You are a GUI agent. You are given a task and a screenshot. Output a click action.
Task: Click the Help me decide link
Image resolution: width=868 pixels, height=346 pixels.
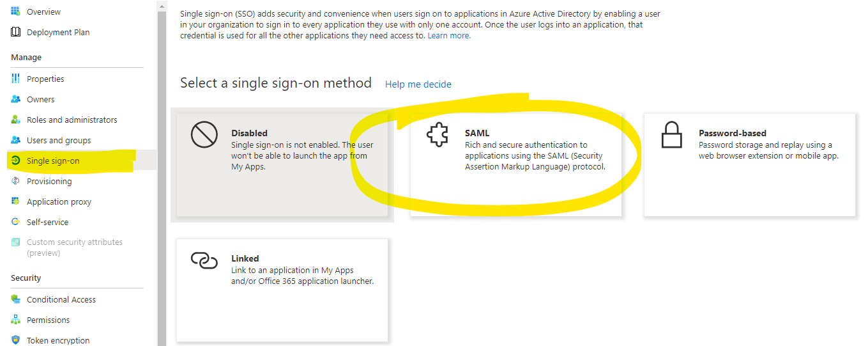coord(418,84)
